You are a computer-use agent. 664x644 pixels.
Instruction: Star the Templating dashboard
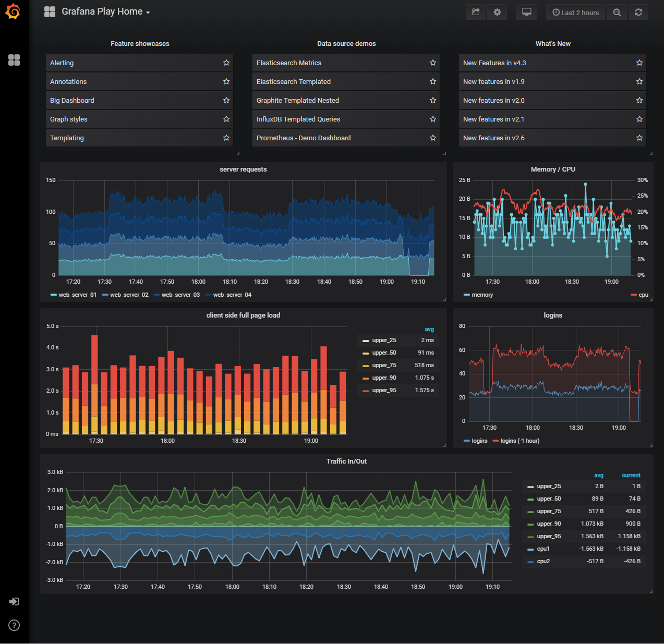pyautogui.click(x=226, y=138)
